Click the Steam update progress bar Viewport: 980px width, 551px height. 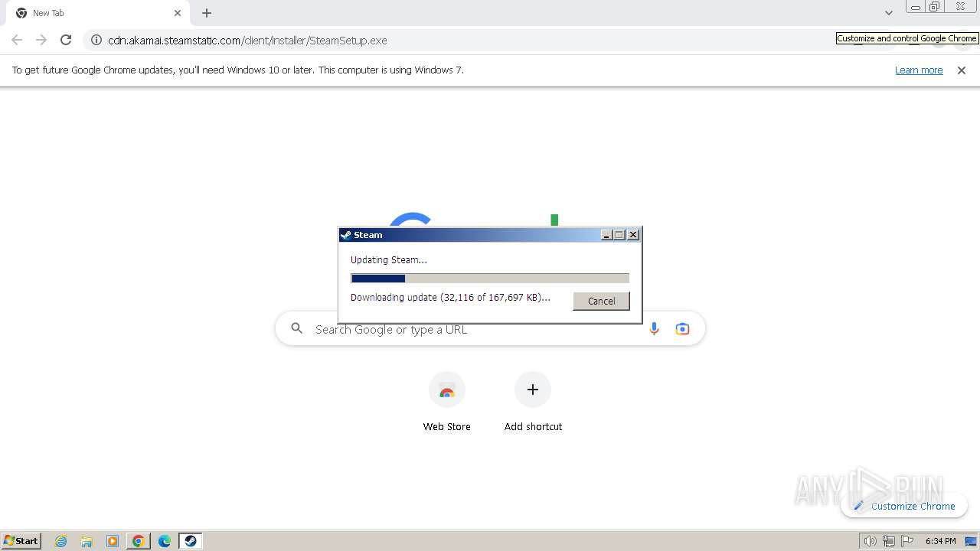(x=490, y=279)
